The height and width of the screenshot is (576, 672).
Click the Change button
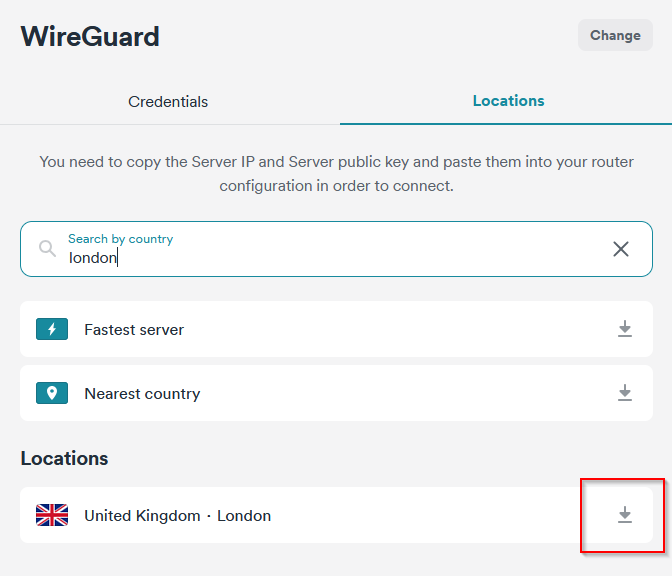[x=615, y=35]
